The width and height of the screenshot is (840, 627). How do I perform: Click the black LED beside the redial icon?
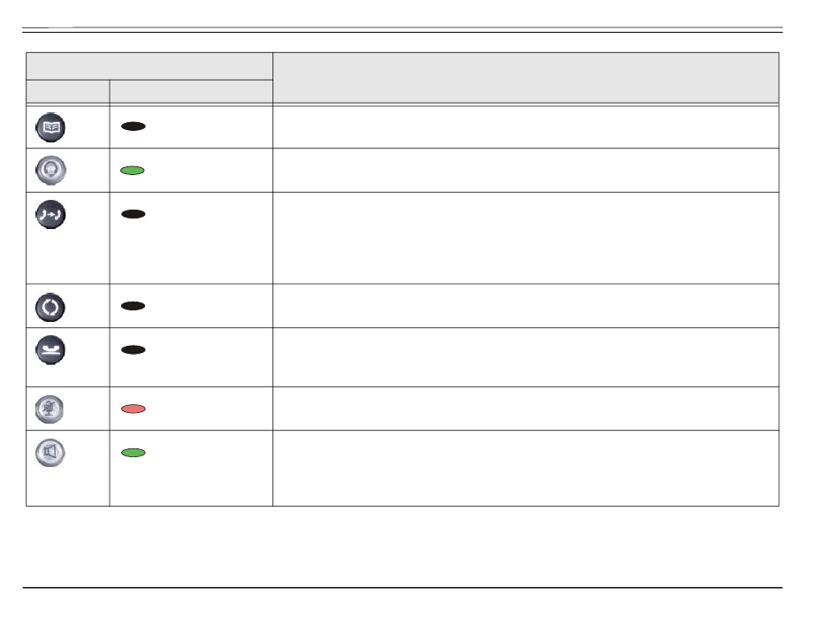pos(134,306)
